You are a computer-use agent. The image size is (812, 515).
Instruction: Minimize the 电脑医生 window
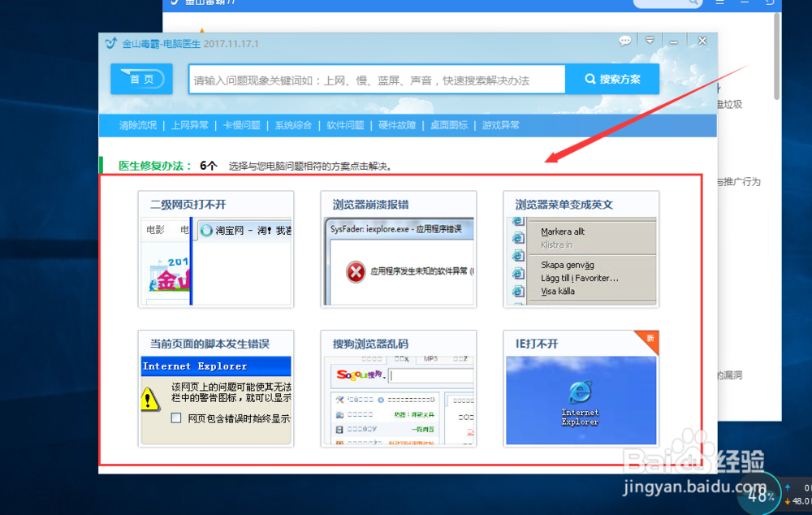674,41
